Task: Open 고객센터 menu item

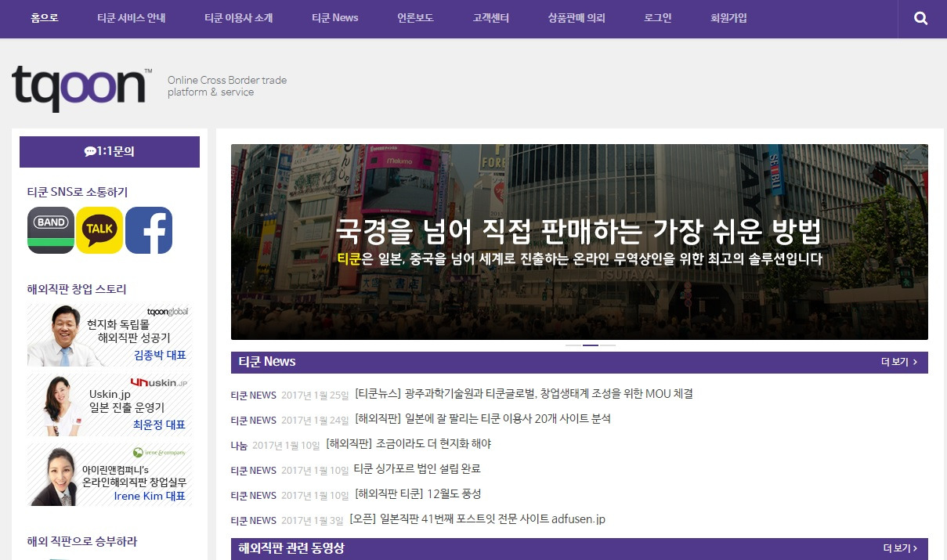Action: 491,18
